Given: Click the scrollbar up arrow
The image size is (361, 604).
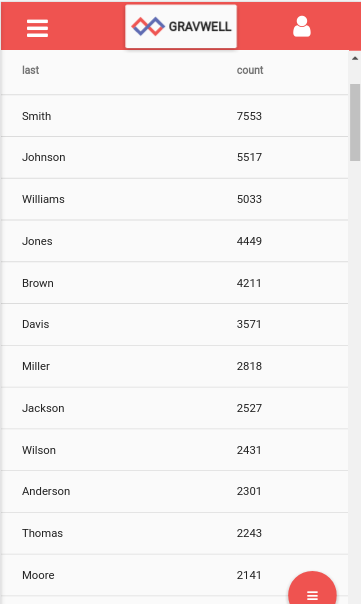Looking at the screenshot, I should click(355, 59).
